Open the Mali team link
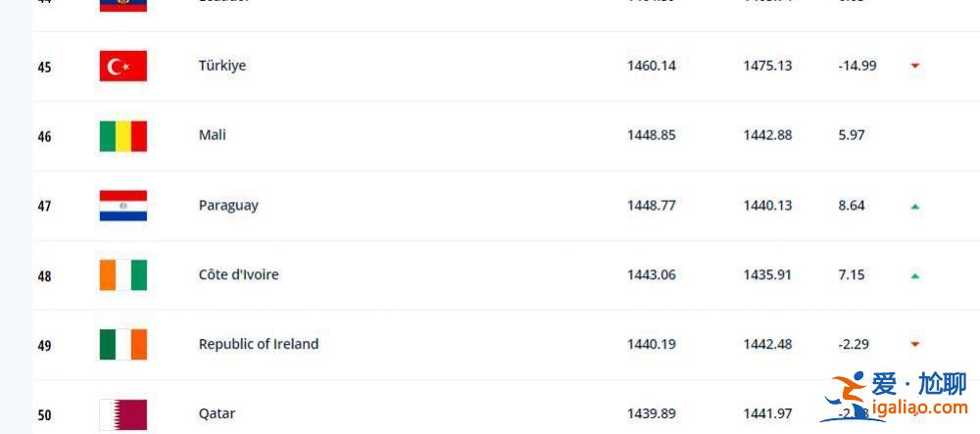The width and height of the screenshot is (980, 434). [x=213, y=135]
